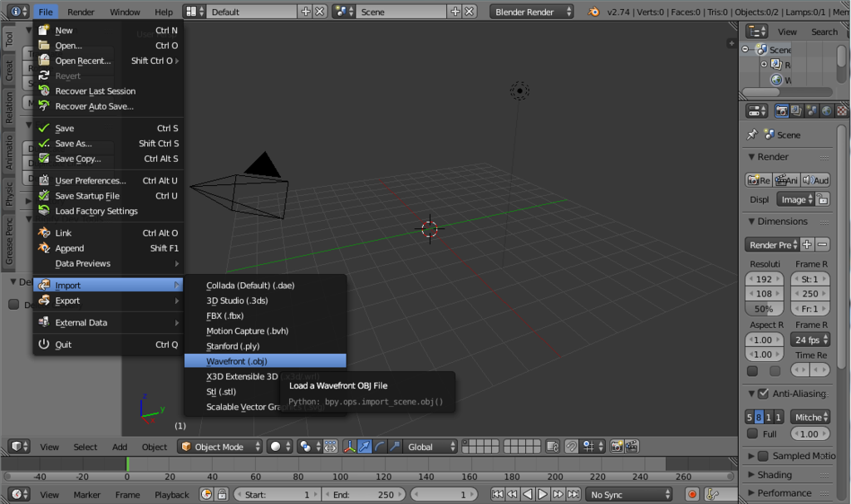The height and width of the screenshot is (504, 851).
Task: Open User Preferences from File menu
Action: [108, 180]
